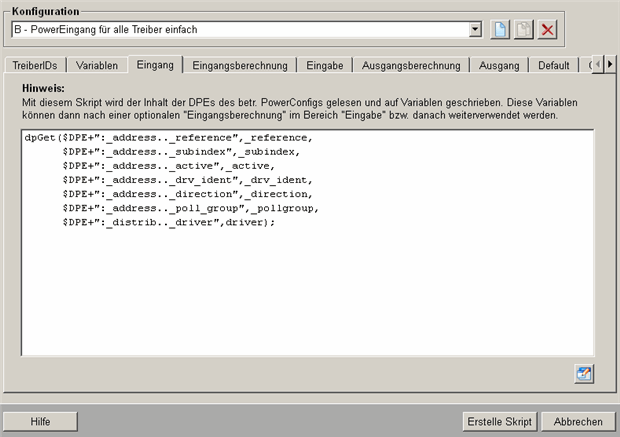Select the Ausgang tab

pos(500,65)
